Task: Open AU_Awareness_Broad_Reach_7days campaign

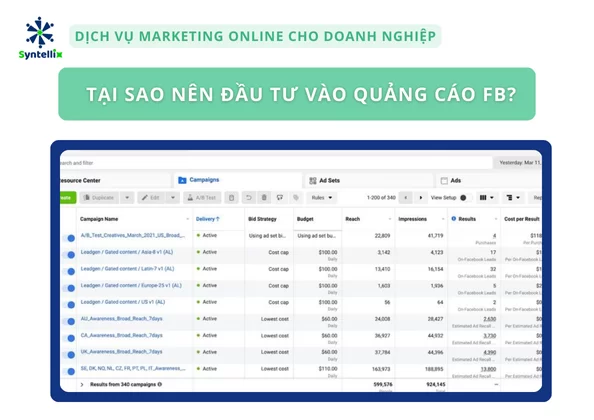Action: click(122, 319)
